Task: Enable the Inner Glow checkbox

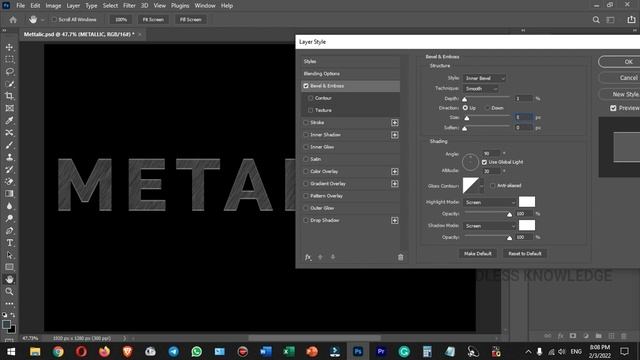Action: (306, 147)
